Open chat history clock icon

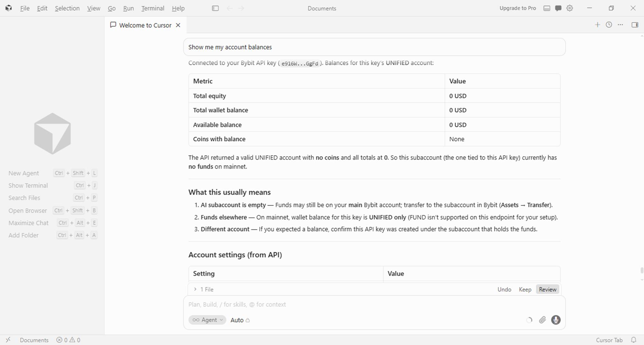[609, 25]
